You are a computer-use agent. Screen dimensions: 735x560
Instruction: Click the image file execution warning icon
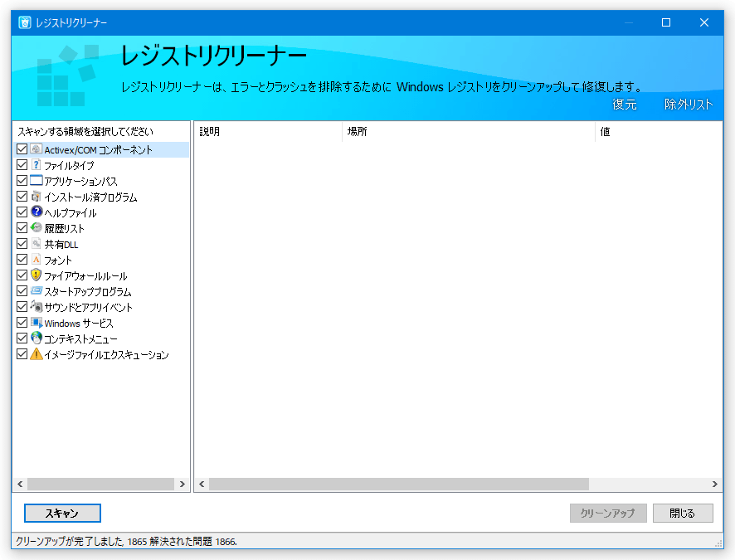pos(37,353)
